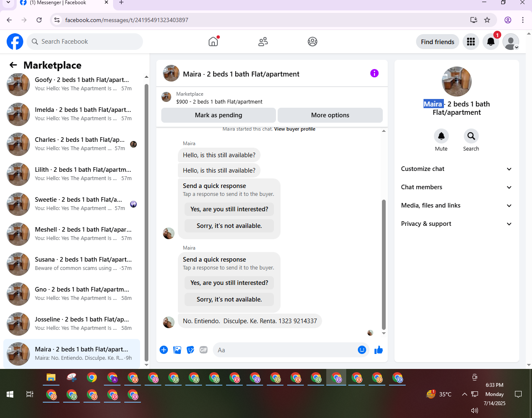532x418 pixels.
Task: Open Sweetie conversation in list
Action: (71, 204)
